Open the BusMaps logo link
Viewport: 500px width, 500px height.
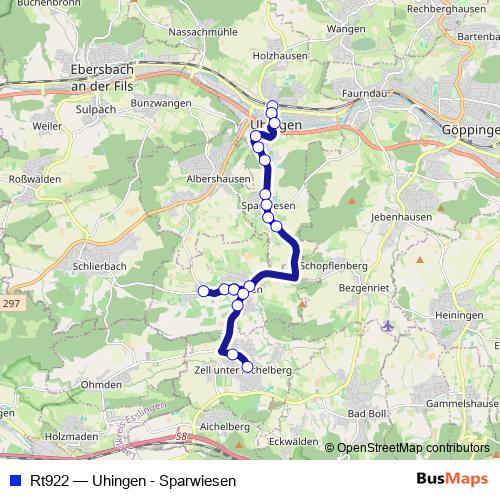point(452,479)
